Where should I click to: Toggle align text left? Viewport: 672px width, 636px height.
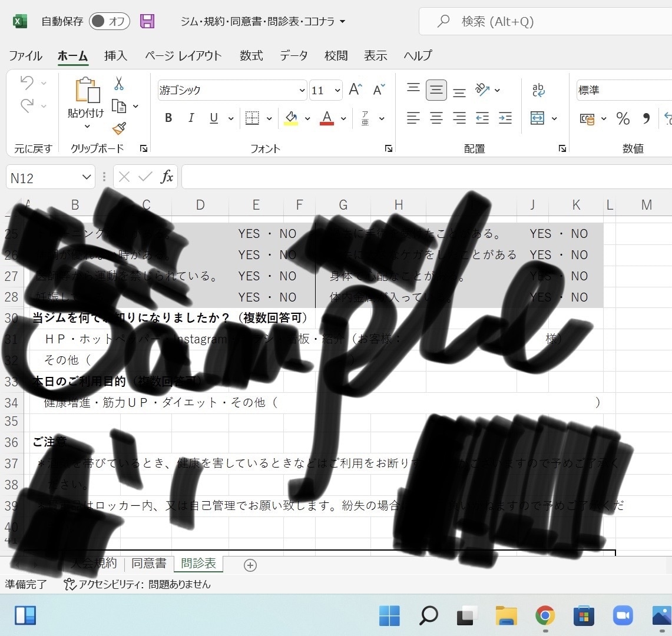click(x=413, y=118)
